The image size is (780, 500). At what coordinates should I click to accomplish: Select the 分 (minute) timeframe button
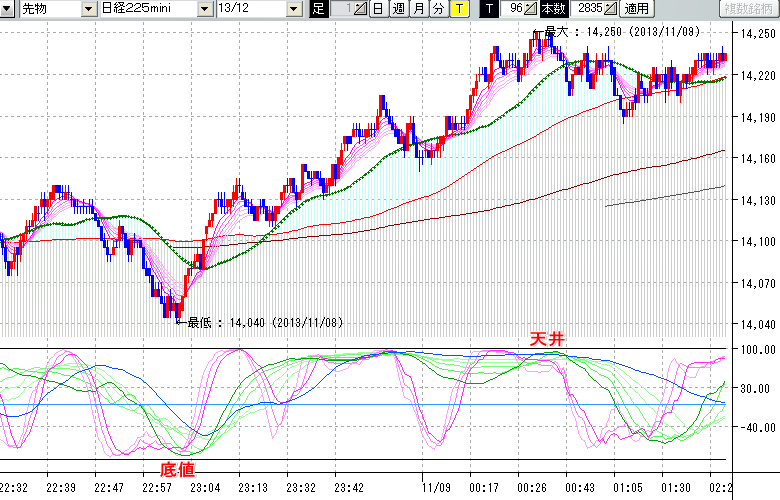coord(438,9)
